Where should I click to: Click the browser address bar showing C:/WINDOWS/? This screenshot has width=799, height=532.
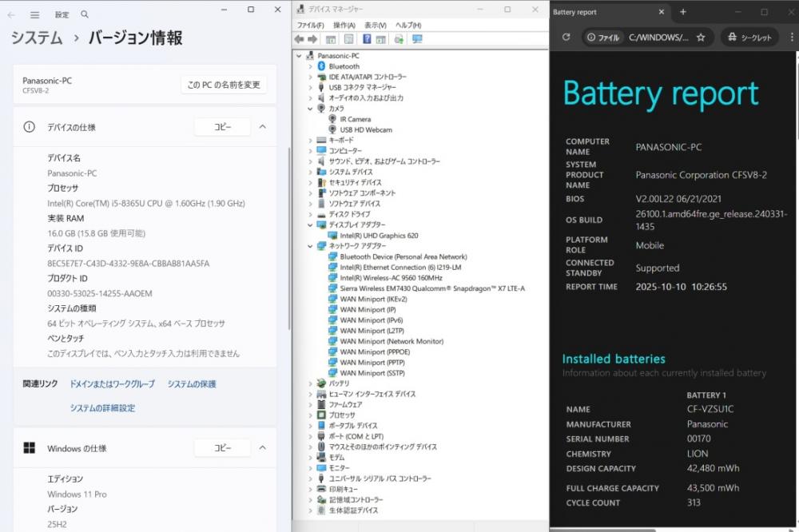pos(658,38)
